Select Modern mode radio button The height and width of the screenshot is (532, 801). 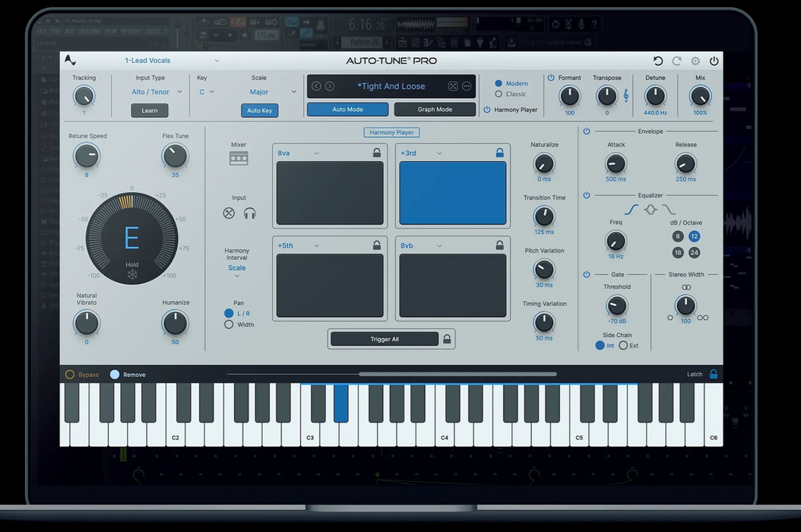coord(499,84)
